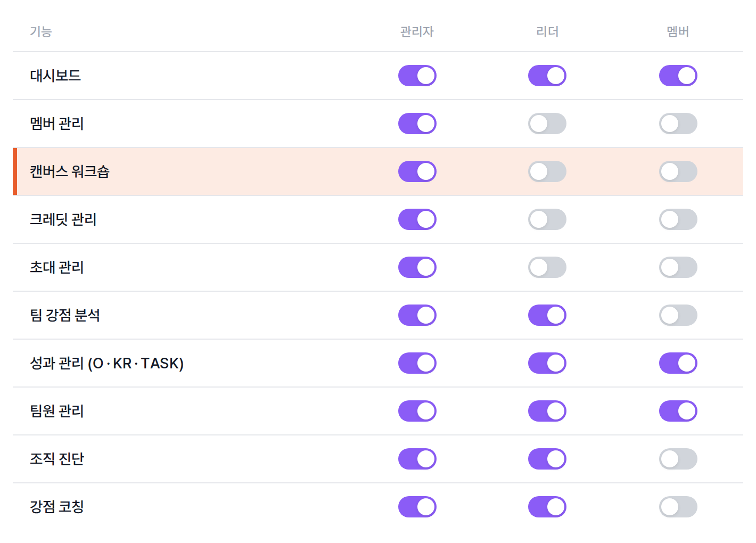This screenshot has width=756, height=543.
Task: Turn off 팀 강점 분석 for 리더
Action: pyautogui.click(x=547, y=315)
